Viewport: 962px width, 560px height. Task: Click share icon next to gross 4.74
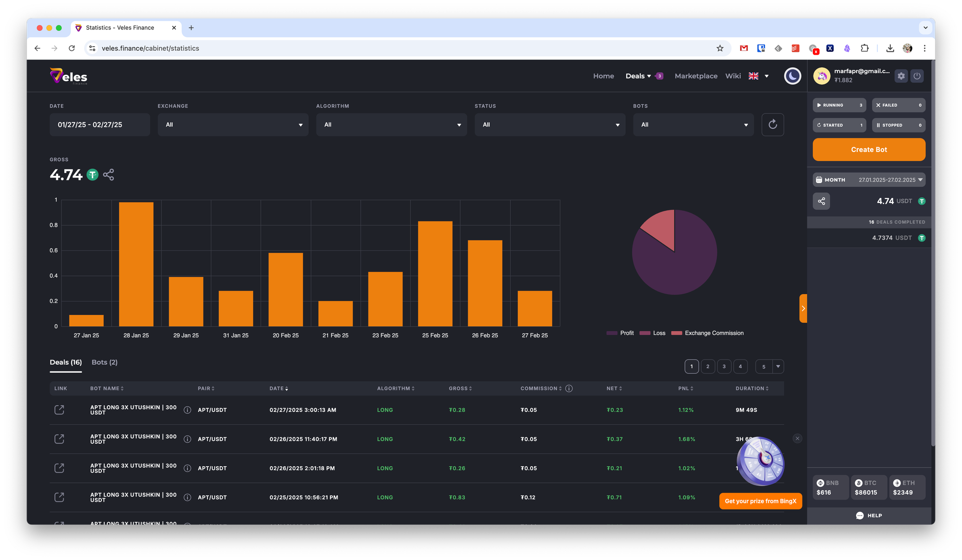click(109, 174)
